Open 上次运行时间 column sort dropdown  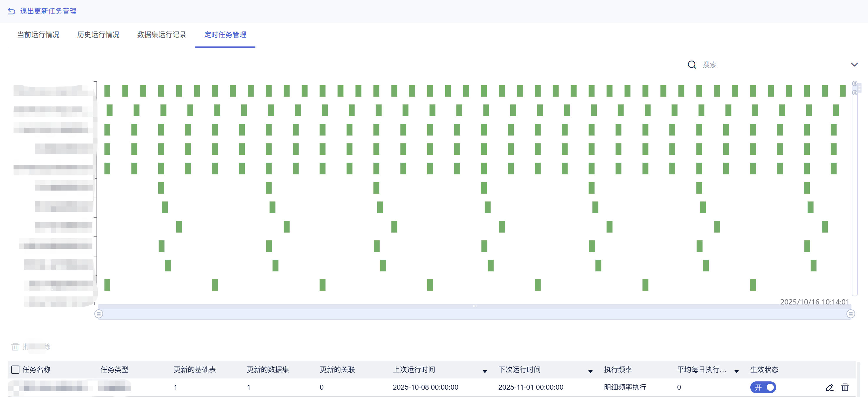[x=485, y=371]
